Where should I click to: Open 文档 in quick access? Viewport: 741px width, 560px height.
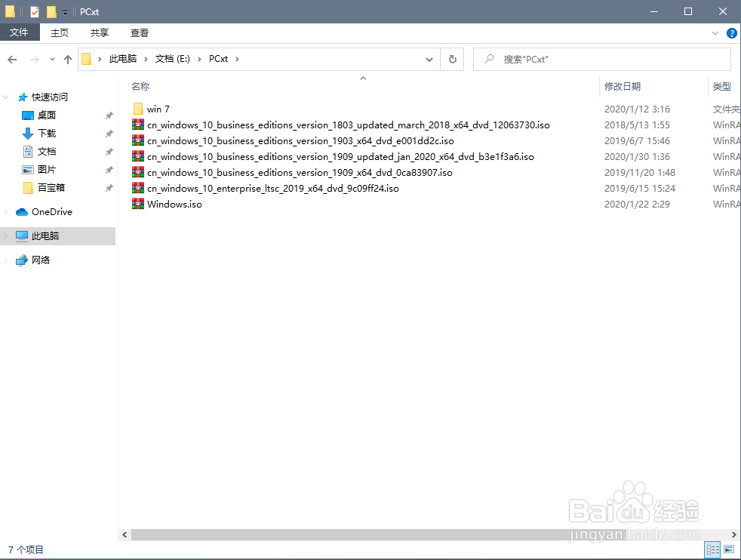point(47,151)
